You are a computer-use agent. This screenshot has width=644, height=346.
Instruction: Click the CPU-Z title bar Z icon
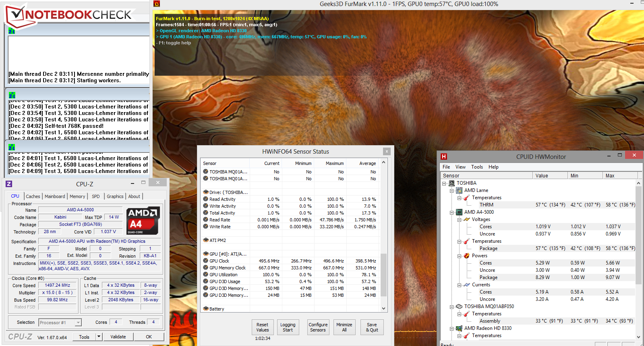pos(9,184)
